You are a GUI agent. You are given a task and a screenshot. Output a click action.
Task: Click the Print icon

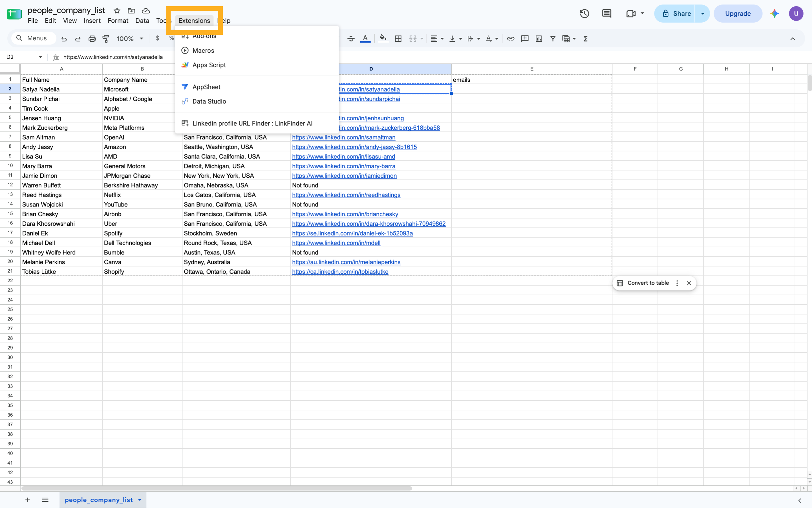pyautogui.click(x=92, y=39)
